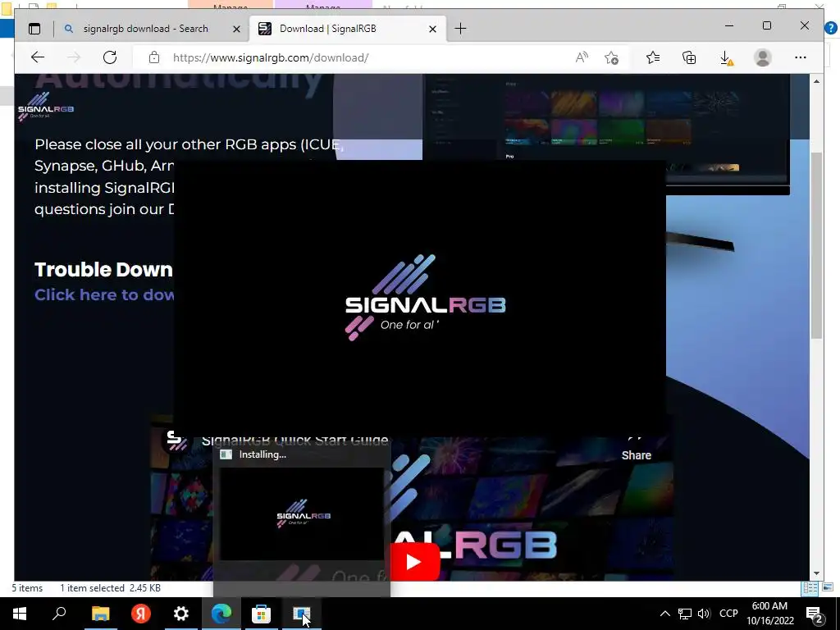The height and width of the screenshot is (630, 840).
Task: View site information lock icon
Action: tap(154, 57)
